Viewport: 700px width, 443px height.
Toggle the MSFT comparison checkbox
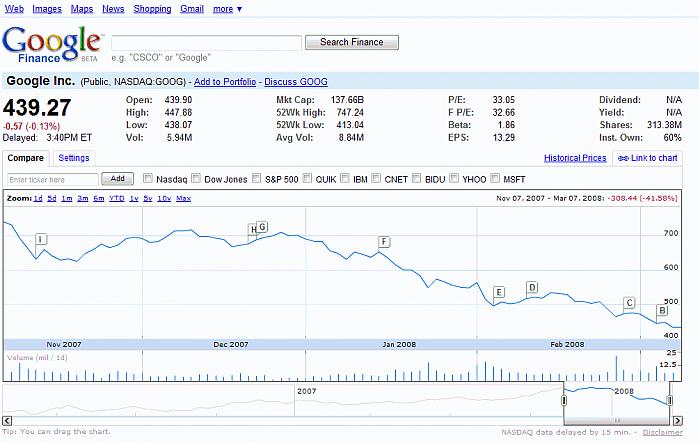(x=496, y=179)
